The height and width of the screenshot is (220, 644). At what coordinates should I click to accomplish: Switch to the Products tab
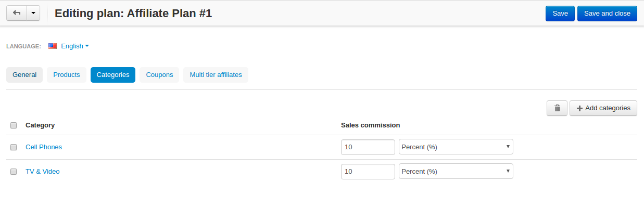67,75
